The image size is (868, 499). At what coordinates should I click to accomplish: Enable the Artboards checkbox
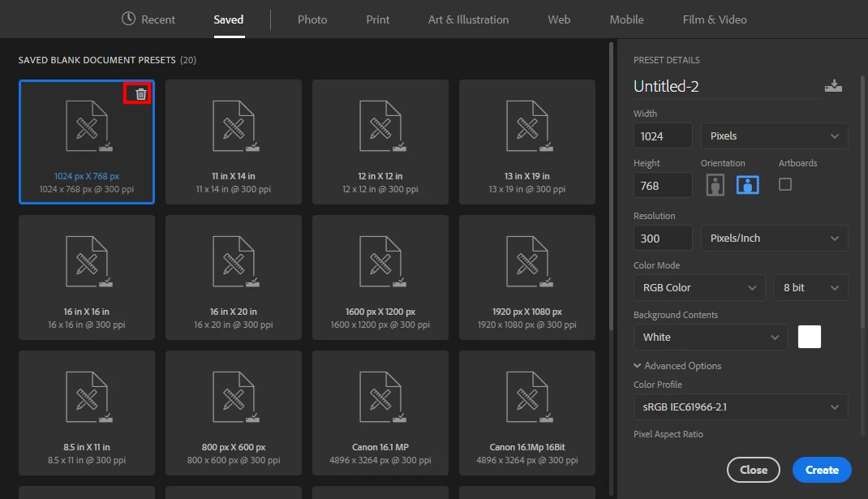click(785, 184)
